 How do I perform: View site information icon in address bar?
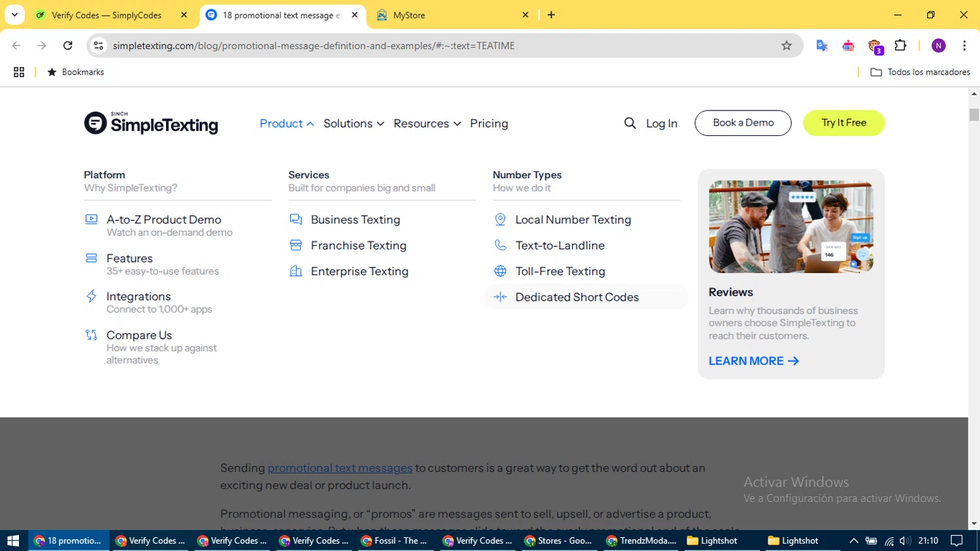click(99, 46)
